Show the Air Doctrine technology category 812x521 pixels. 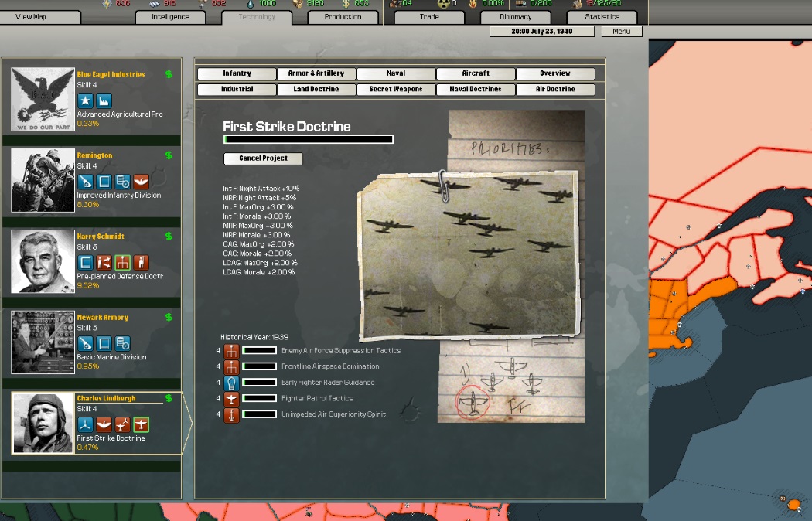point(555,90)
